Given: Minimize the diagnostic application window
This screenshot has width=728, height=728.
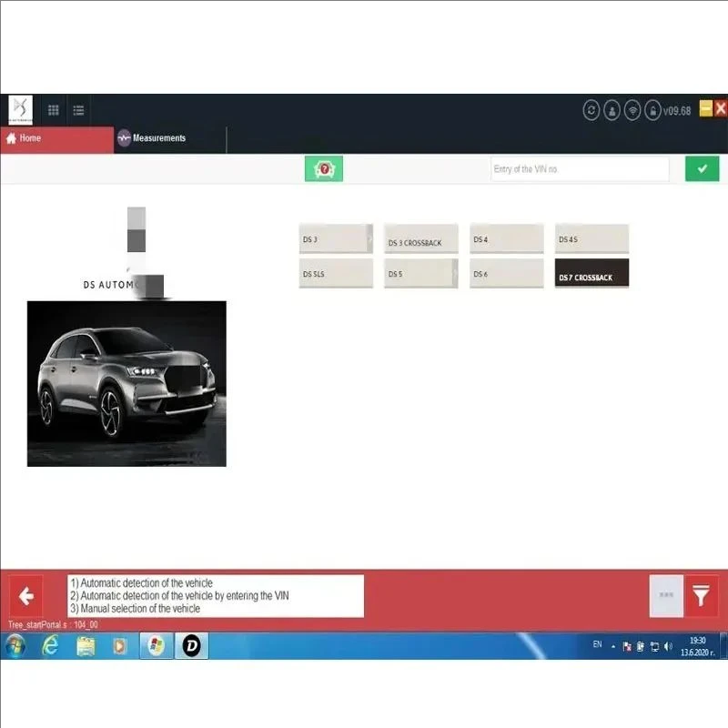Looking at the screenshot, I should [x=706, y=108].
